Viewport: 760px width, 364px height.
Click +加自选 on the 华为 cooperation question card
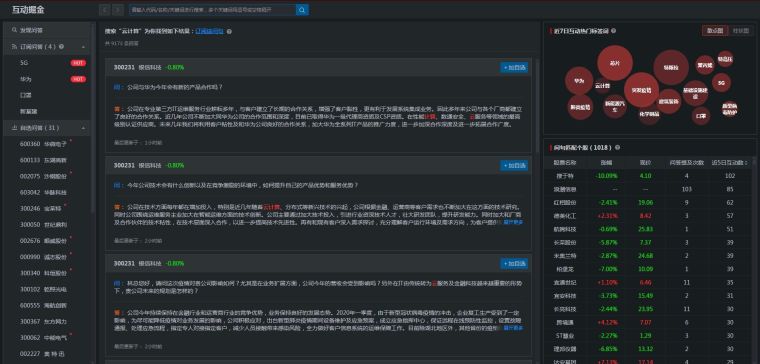514,67
